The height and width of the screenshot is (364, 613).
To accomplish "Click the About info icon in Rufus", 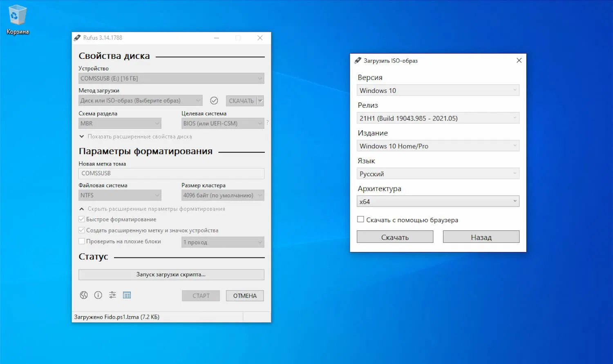I will pos(98,295).
